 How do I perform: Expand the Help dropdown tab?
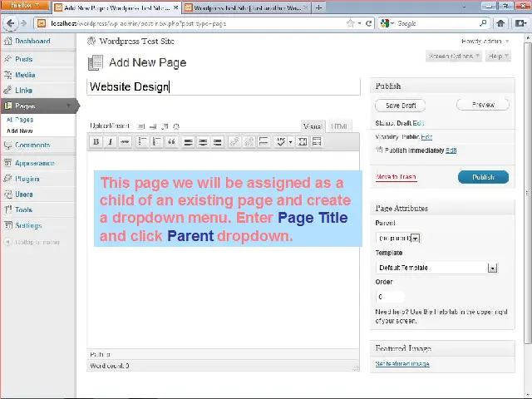coord(496,57)
